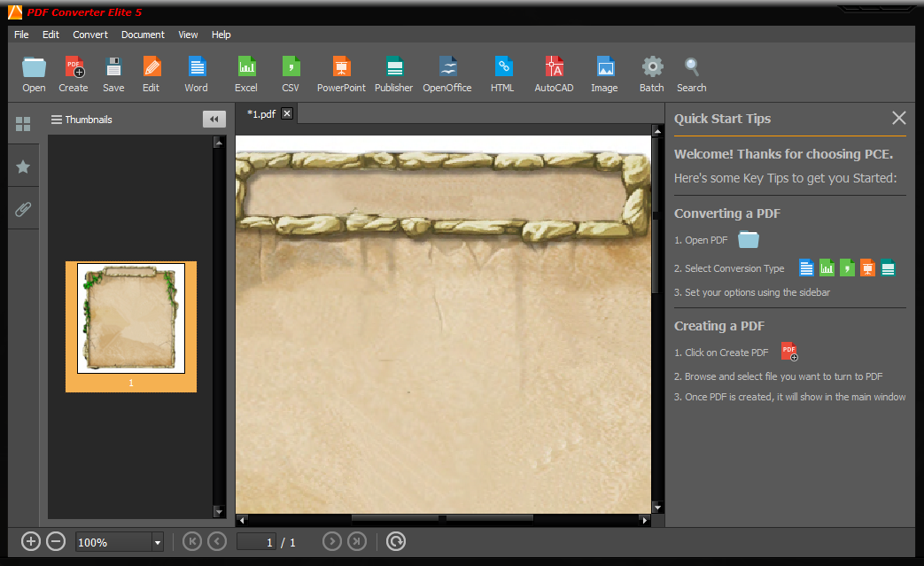Click the current page number field

coord(257,542)
